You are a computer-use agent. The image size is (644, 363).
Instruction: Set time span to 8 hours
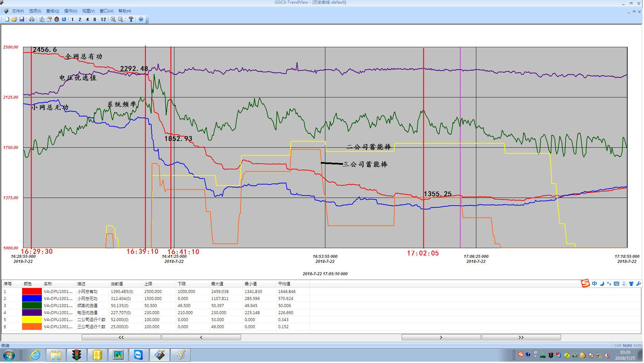click(x=95, y=19)
